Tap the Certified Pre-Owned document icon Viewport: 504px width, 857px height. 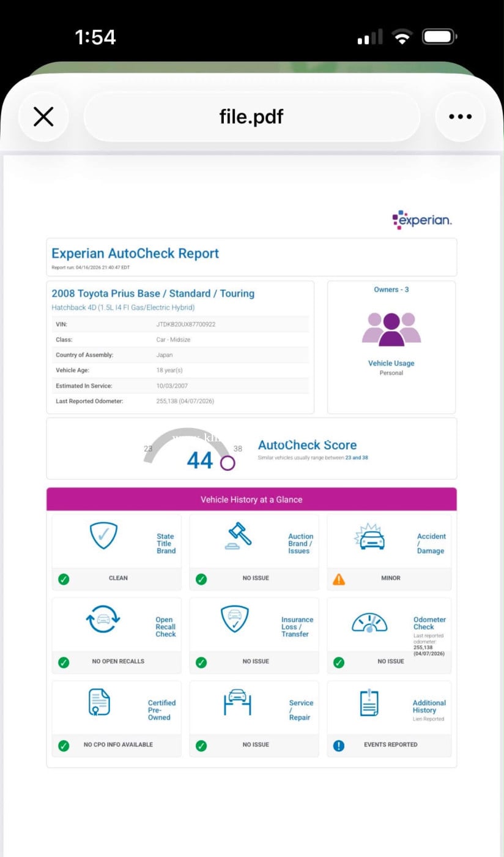coord(99,702)
